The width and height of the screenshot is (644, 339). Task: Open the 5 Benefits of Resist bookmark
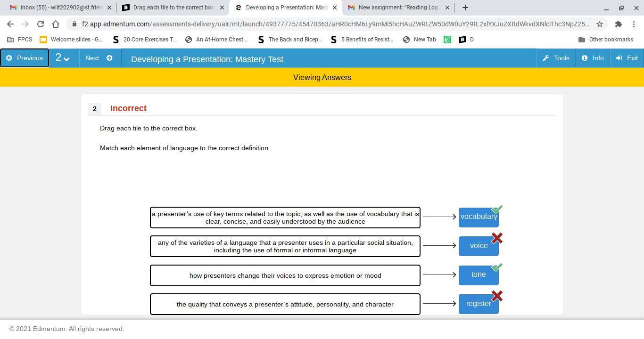click(x=362, y=40)
